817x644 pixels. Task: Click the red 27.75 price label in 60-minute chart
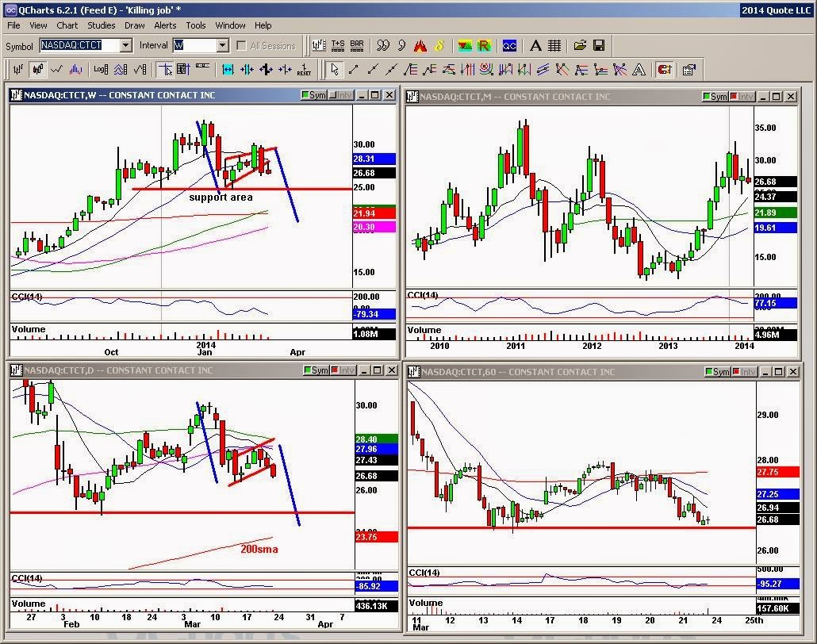coord(778,472)
